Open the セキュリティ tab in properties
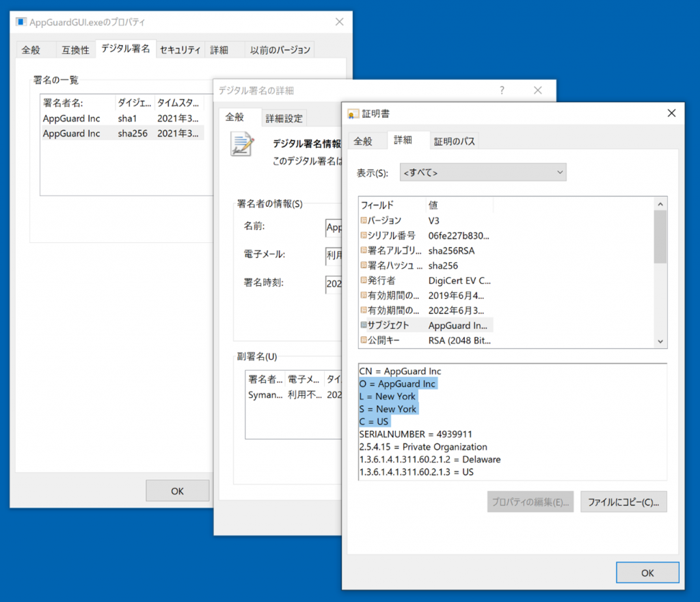Viewport: 700px width, 602px height. [180, 50]
